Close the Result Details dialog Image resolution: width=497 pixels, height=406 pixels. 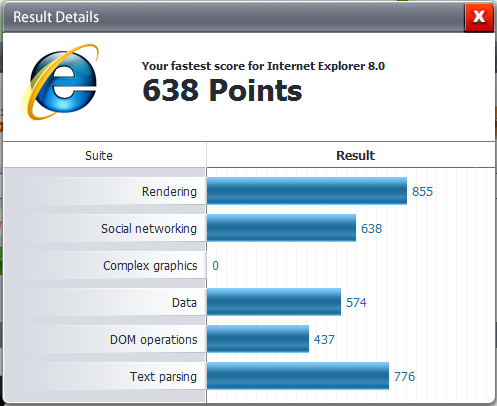coord(479,17)
